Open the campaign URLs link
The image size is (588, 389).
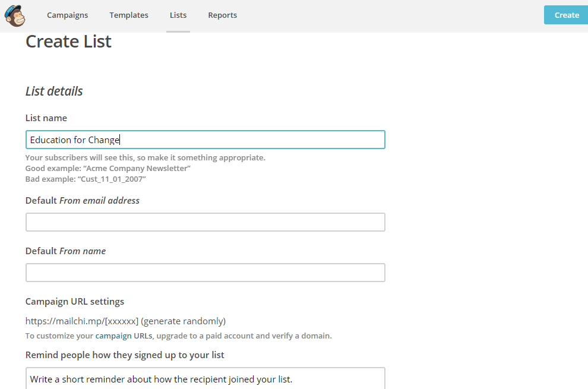[x=124, y=335]
